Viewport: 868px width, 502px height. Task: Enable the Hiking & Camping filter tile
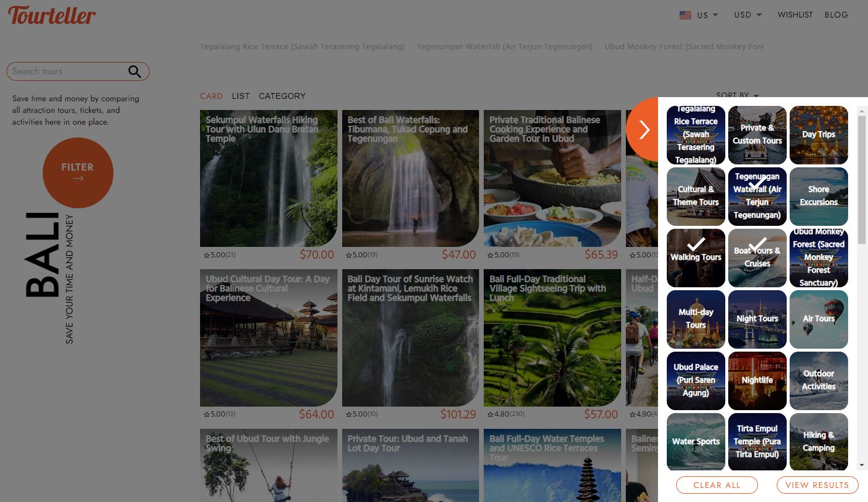[x=819, y=442]
